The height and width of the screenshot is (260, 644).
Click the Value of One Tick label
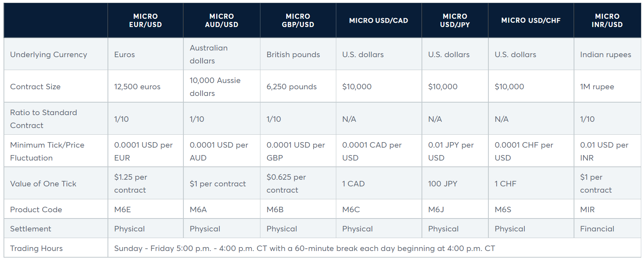pyautogui.click(x=43, y=184)
